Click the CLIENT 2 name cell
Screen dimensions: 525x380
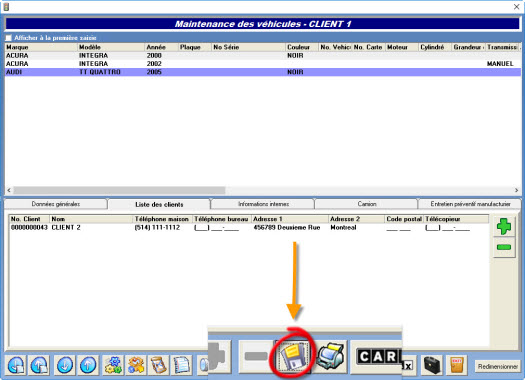[66, 227]
